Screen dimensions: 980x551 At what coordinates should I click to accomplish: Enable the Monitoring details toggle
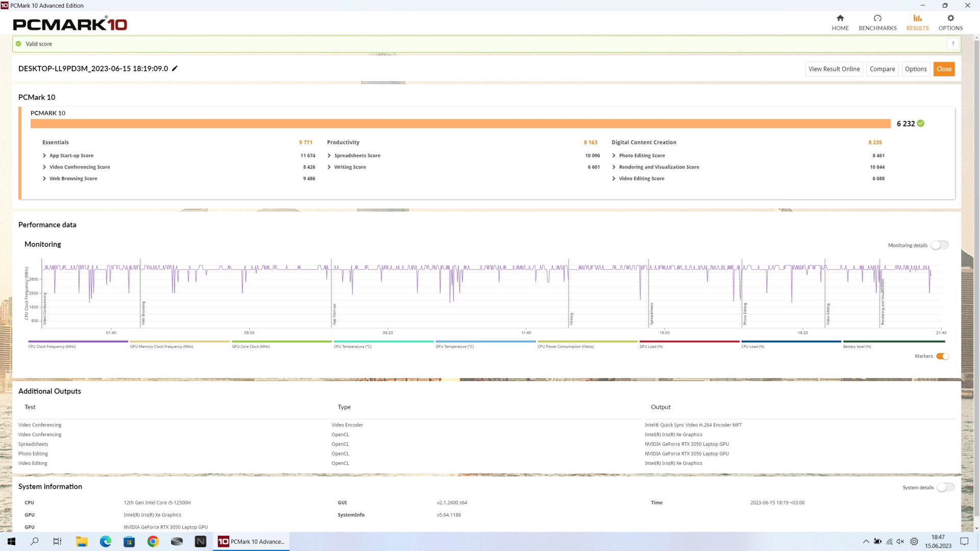(939, 245)
